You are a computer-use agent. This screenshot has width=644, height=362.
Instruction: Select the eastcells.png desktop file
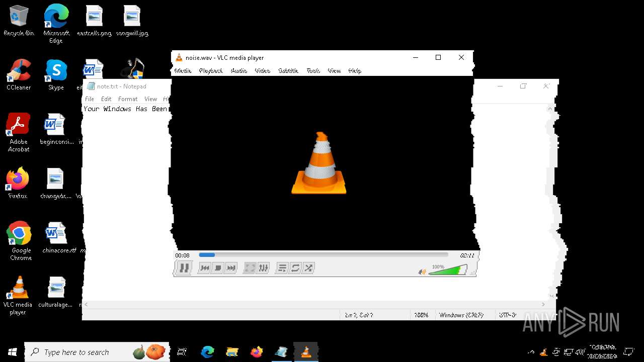(94, 21)
